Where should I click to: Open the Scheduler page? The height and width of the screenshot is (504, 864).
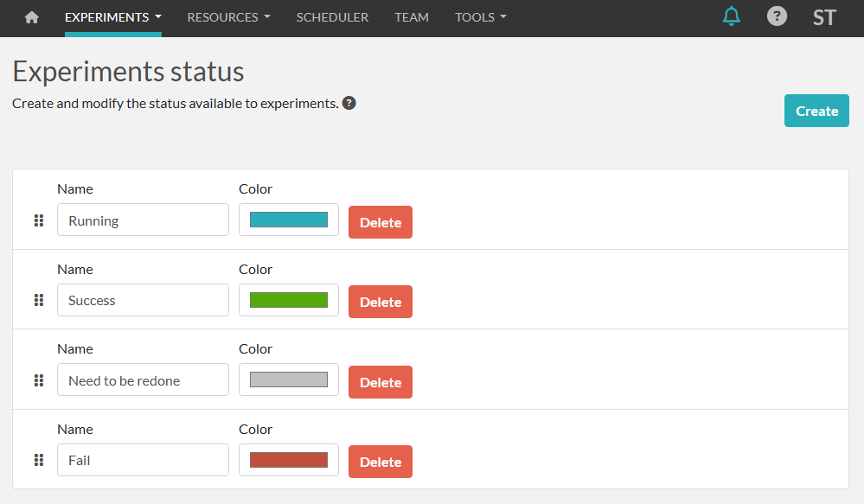pyautogui.click(x=332, y=17)
